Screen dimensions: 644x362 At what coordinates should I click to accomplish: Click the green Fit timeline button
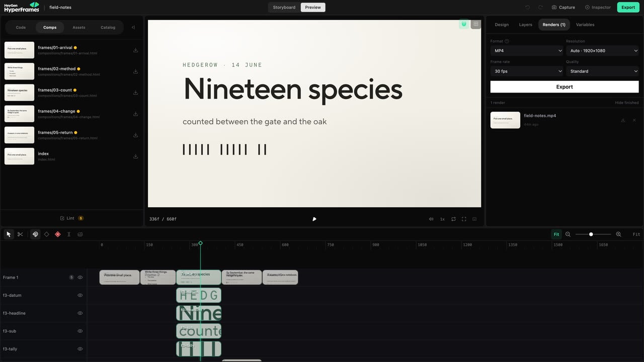[x=556, y=234]
